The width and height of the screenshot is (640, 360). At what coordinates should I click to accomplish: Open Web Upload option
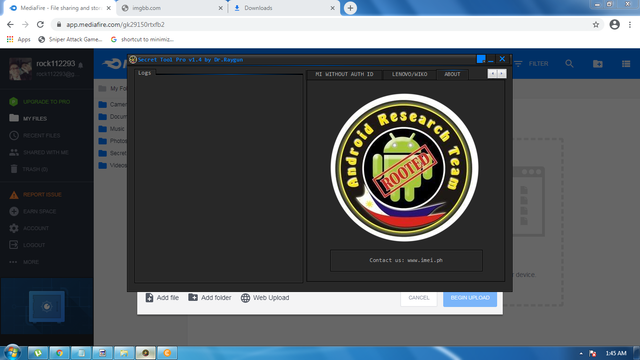(265, 298)
